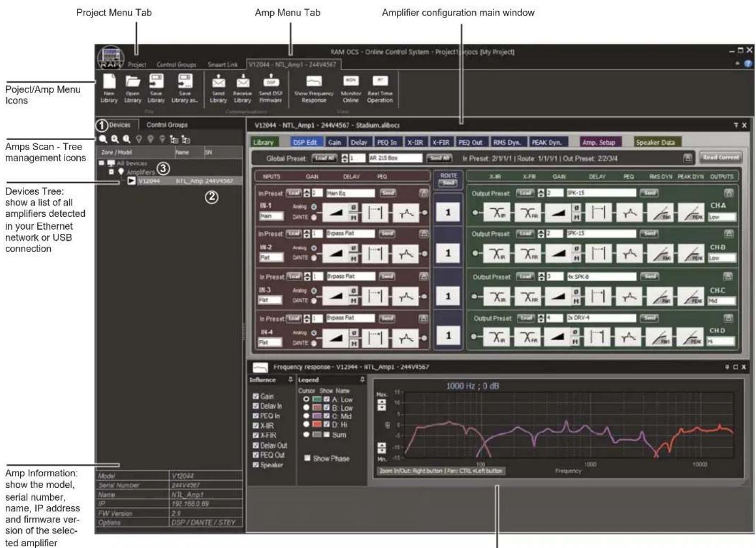Image resolution: width=756 pixels, height=548 pixels.
Task: Open the Project ribbon tab
Action: point(137,65)
